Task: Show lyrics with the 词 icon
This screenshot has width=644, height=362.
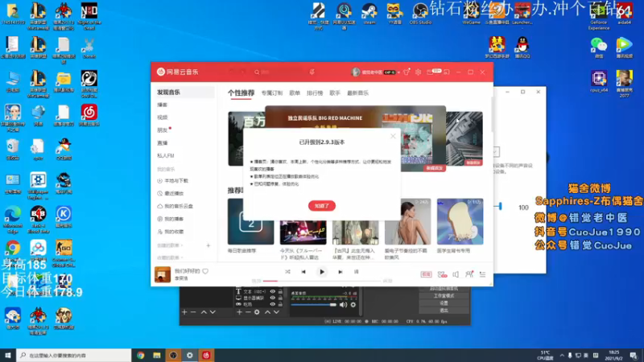Action: (x=356, y=272)
